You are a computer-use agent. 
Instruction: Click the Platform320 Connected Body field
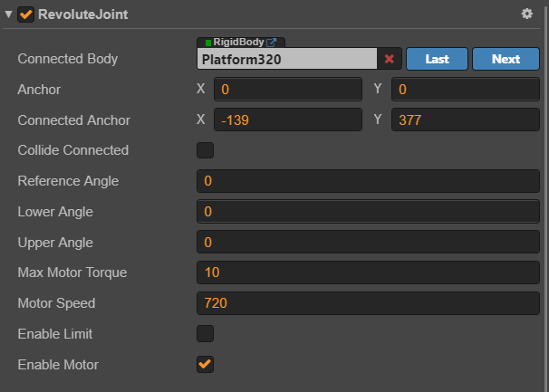point(286,59)
